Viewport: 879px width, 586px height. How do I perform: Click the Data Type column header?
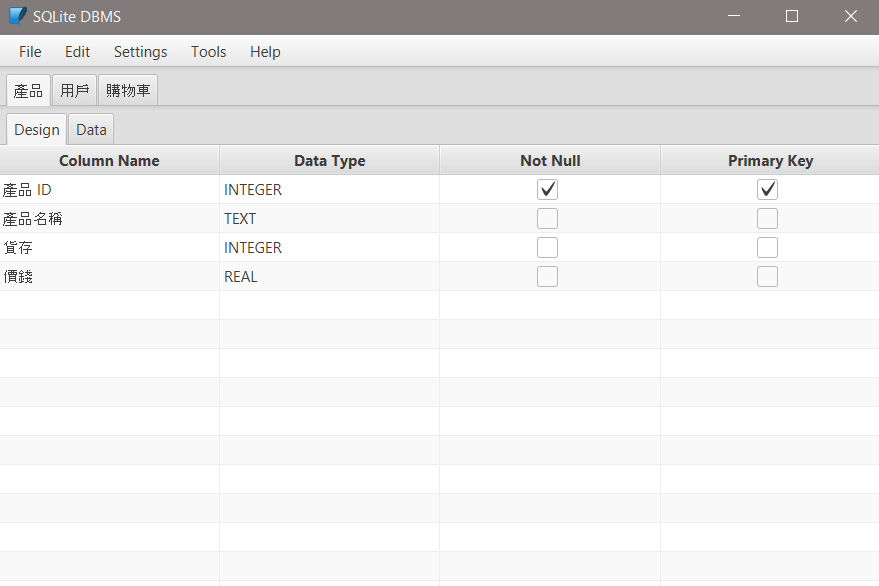pyautogui.click(x=330, y=160)
